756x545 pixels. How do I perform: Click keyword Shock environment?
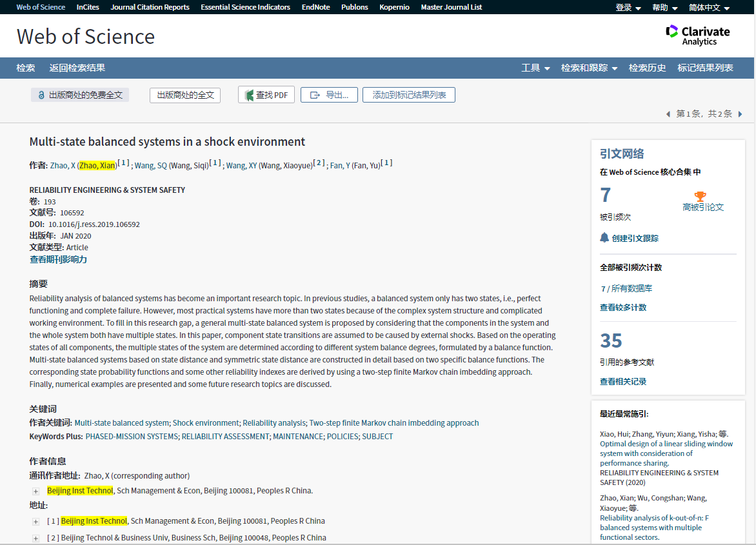tap(206, 423)
